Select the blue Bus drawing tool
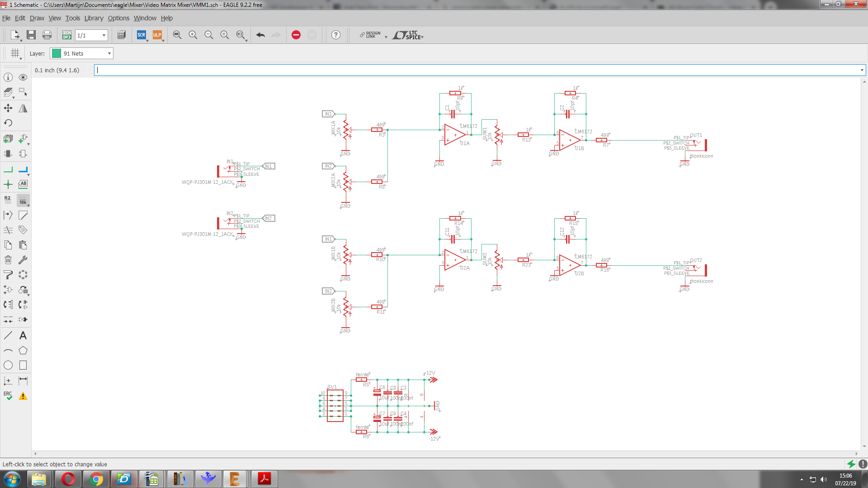 click(x=23, y=170)
